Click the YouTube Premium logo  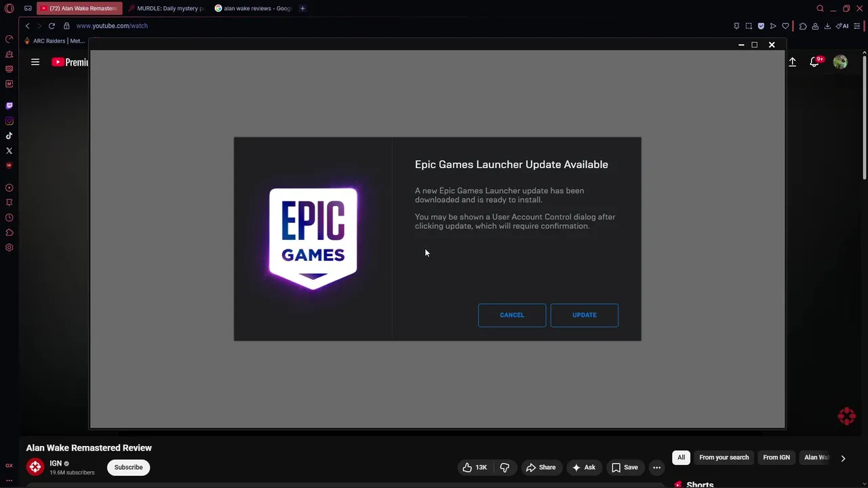point(71,62)
